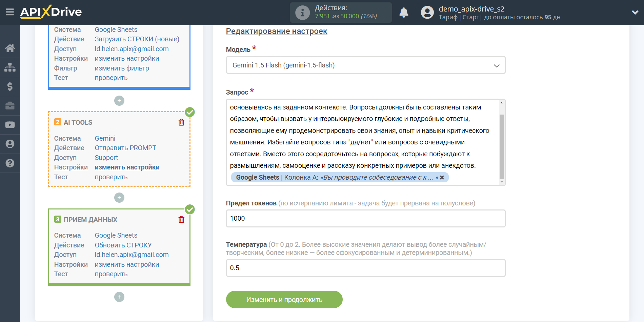Click the Gemini system link
This screenshot has height=322, width=644.
coord(105,138)
